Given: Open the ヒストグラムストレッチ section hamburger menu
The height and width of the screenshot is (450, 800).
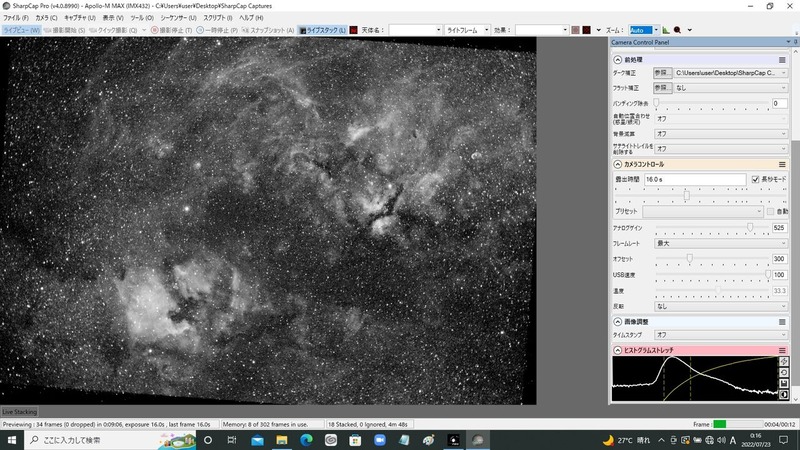Looking at the screenshot, I should 782,351.
